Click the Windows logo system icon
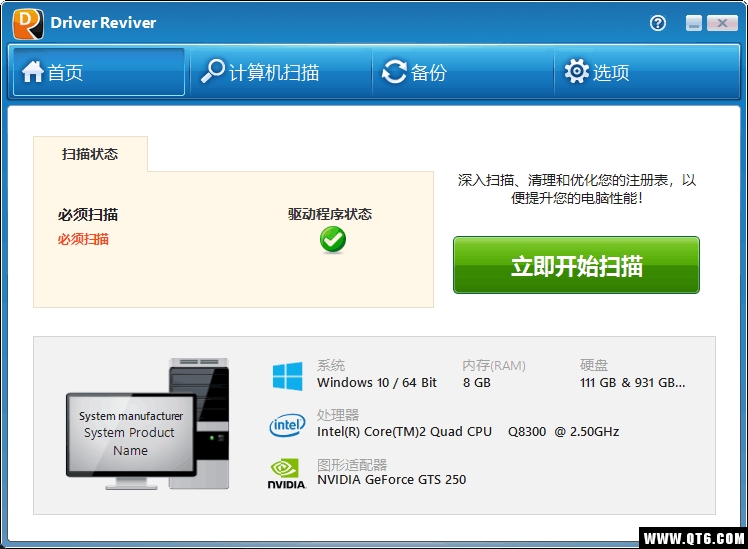748x549 pixels. pos(287,376)
